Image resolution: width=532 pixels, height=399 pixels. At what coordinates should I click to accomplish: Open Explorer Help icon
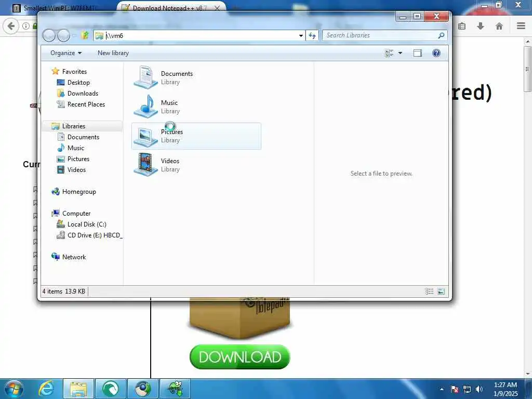[436, 53]
